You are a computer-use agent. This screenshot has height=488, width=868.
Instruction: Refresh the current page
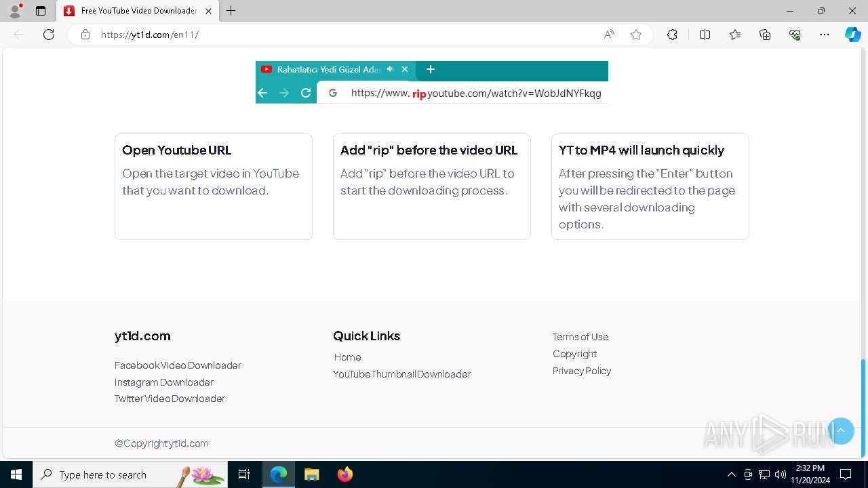[49, 35]
